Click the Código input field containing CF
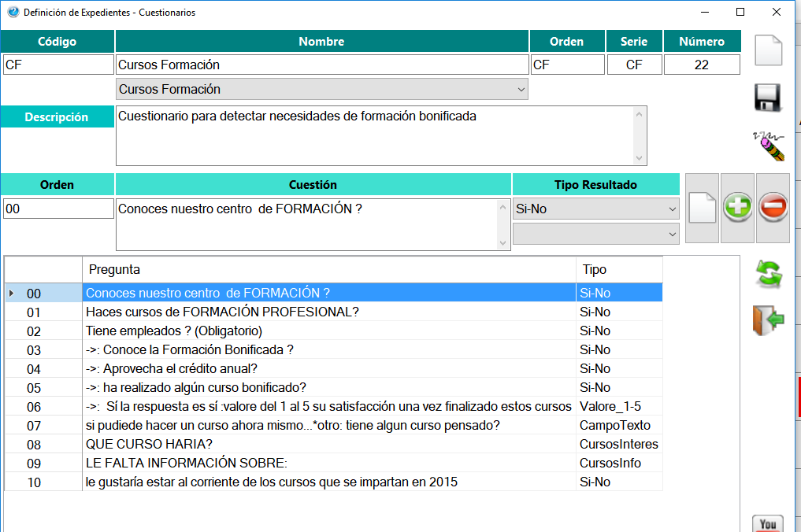This screenshot has height=532, width=801. pyautogui.click(x=58, y=65)
